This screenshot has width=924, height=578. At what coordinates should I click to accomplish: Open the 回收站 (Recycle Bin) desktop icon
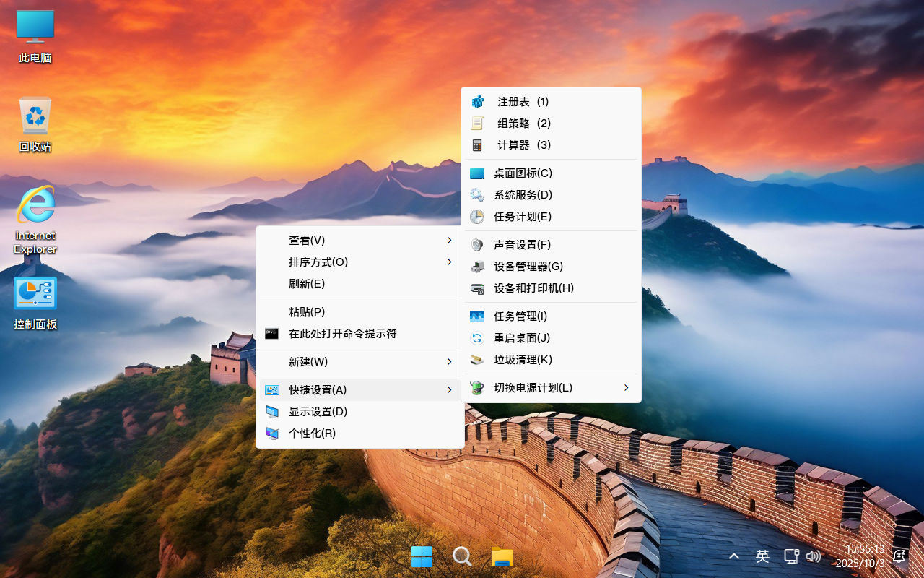35,119
